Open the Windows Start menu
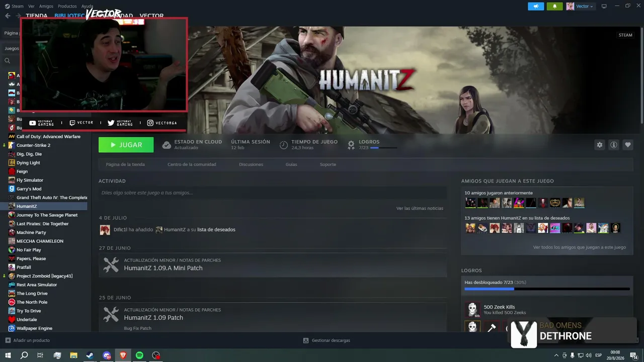Viewport: 644px width, 362px height. tap(8, 355)
